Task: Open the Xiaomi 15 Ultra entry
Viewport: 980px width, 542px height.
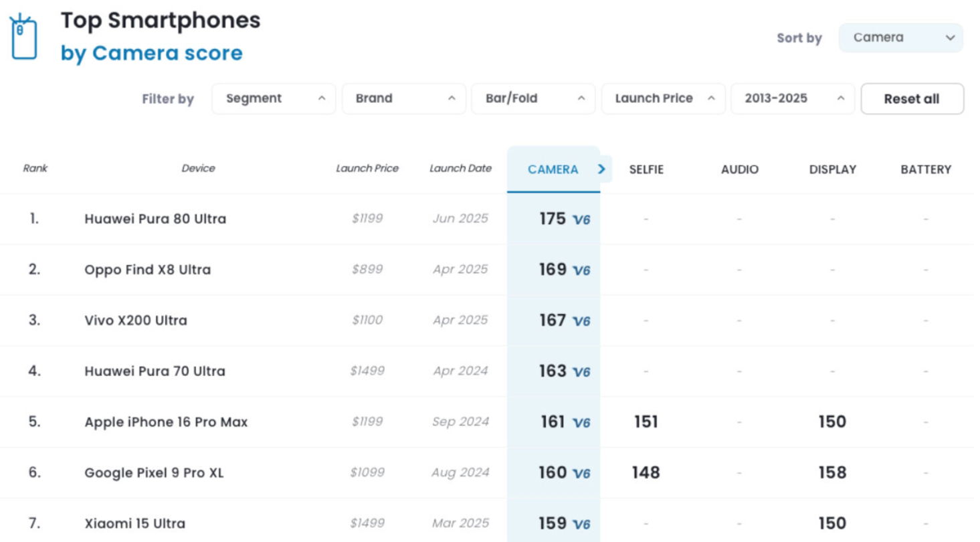Action: coord(134,523)
